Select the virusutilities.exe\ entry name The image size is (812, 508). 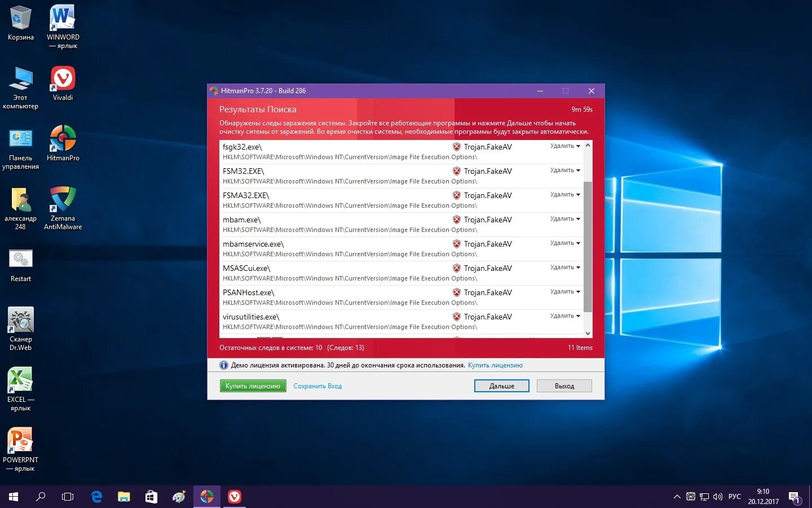tap(251, 317)
